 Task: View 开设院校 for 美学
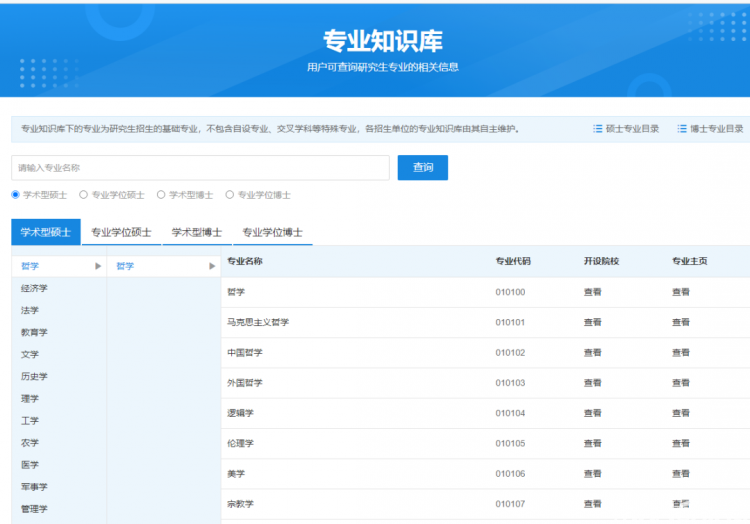point(593,474)
